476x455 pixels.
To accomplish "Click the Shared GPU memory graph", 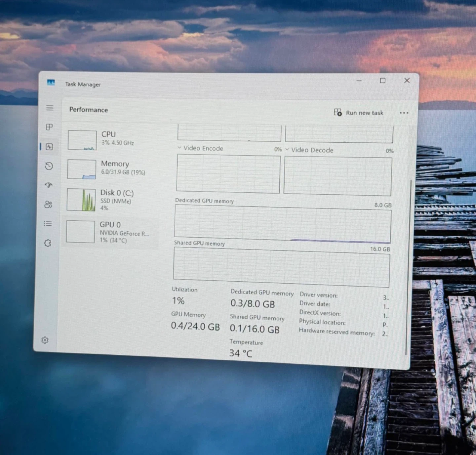I will [x=281, y=267].
